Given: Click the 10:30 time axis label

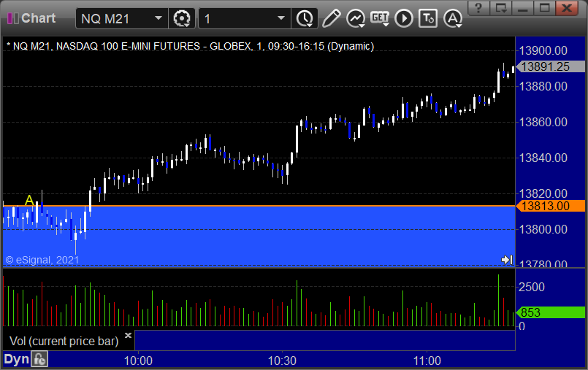Looking at the screenshot, I should tap(282, 361).
